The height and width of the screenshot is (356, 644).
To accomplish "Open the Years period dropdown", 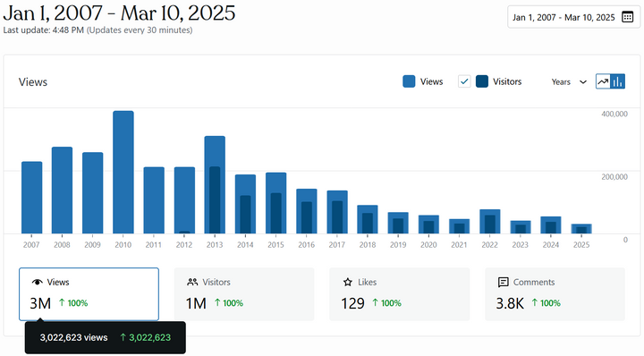I will tap(569, 81).
